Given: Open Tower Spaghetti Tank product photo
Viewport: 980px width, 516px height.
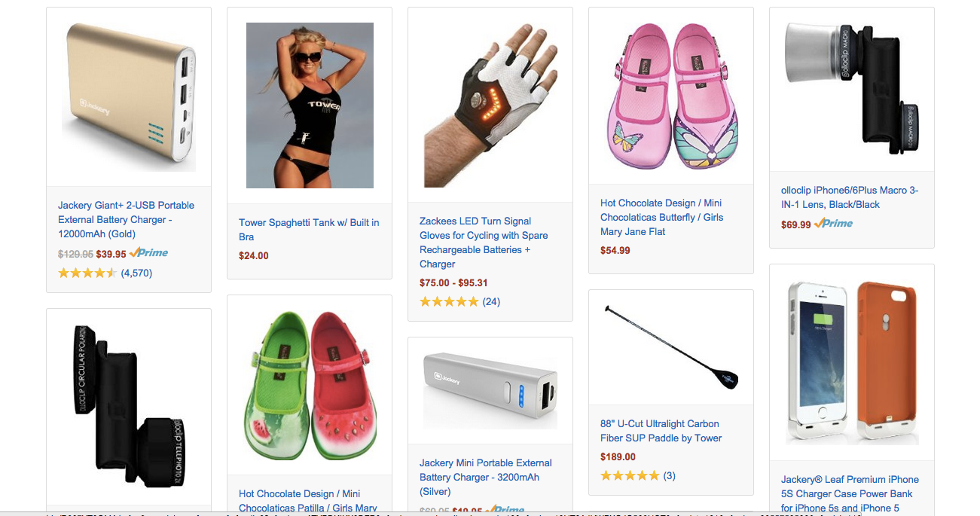Looking at the screenshot, I should [310, 105].
